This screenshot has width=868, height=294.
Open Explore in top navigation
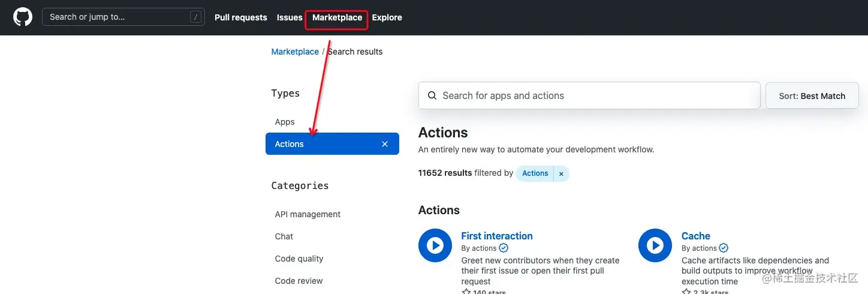(x=387, y=17)
